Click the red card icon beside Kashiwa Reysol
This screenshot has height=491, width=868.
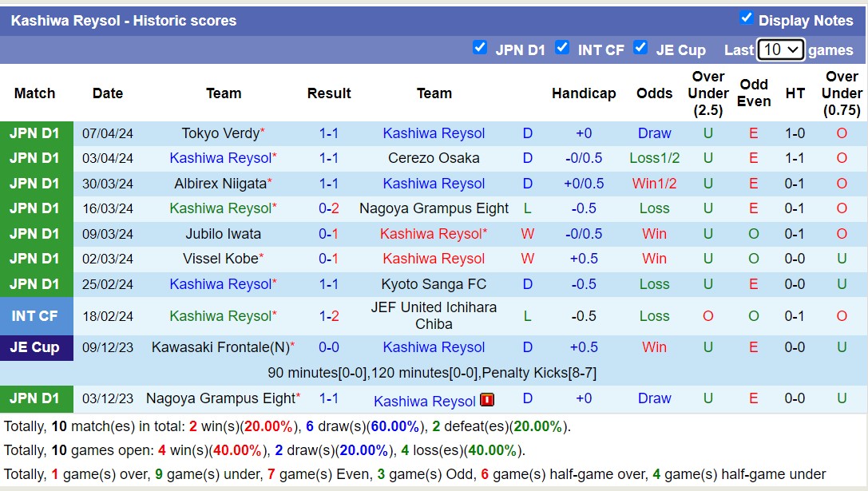click(x=487, y=400)
